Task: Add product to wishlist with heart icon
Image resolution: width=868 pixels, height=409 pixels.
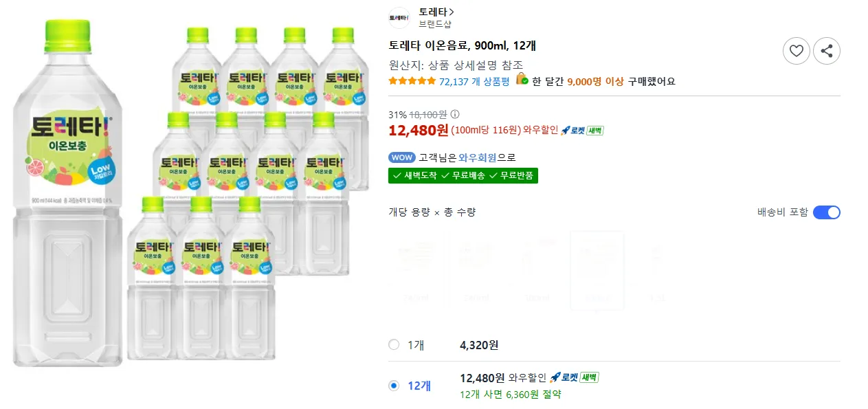Action: point(796,51)
